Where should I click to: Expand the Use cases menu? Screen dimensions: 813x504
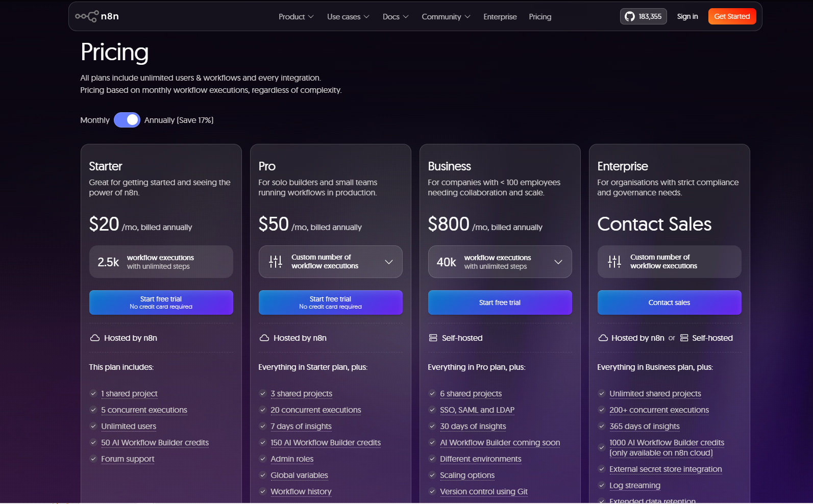(348, 17)
